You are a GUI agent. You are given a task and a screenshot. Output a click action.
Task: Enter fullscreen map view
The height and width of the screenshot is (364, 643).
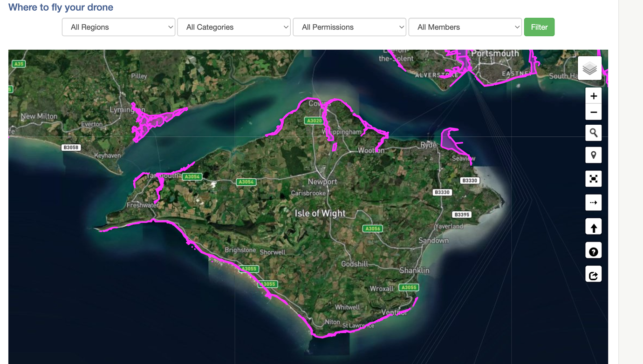point(593,178)
